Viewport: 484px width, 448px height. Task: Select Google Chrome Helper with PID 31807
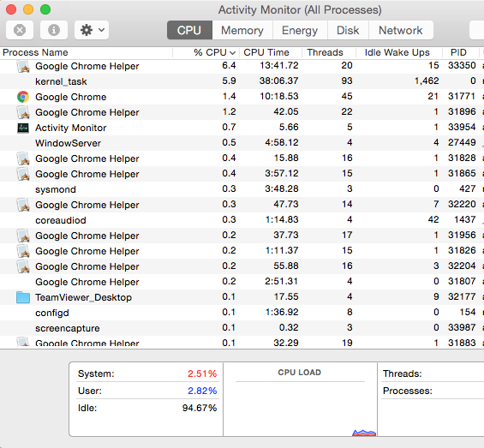(242, 282)
